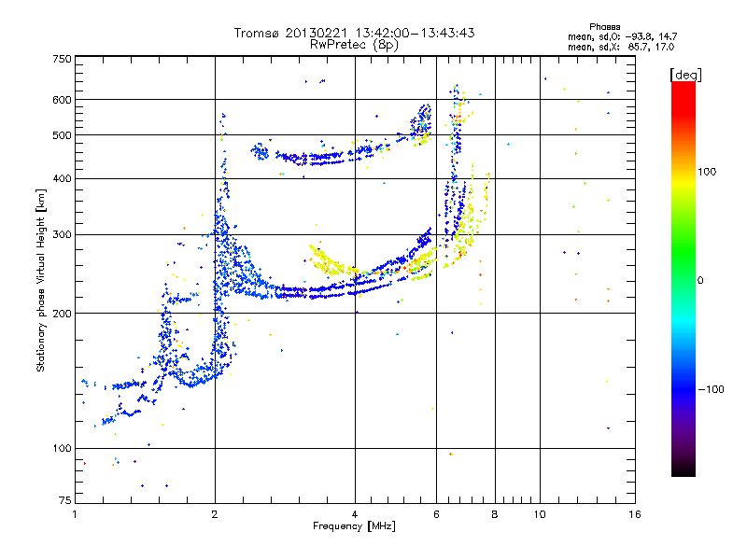This screenshot has width=747, height=560.
Task: Click the x-axis tick label '16'
Action: [x=635, y=514]
